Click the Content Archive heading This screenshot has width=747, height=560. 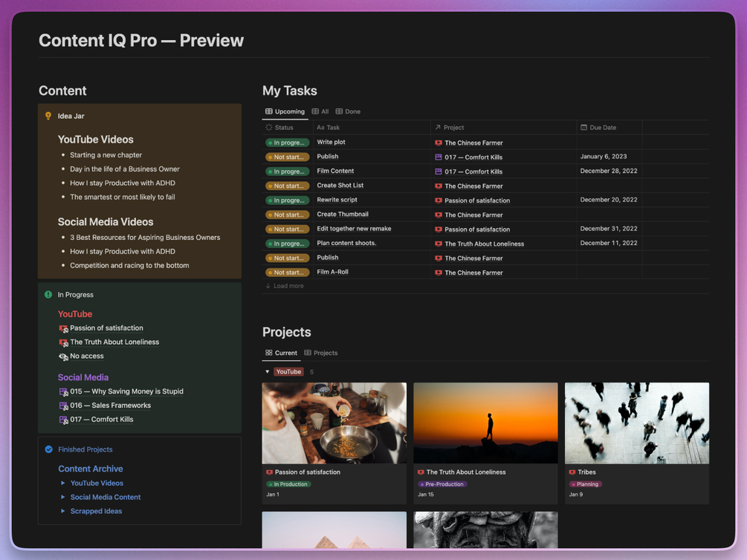point(91,469)
